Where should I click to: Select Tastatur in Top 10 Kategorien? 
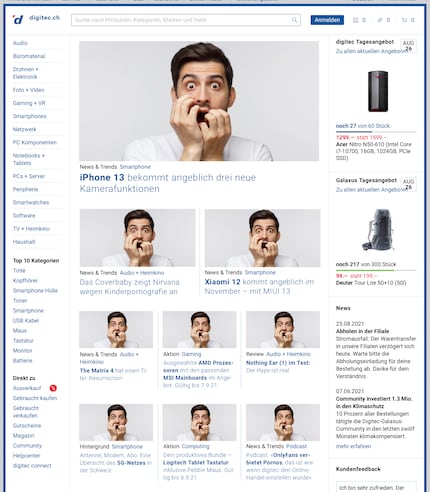pyautogui.click(x=23, y=341)
